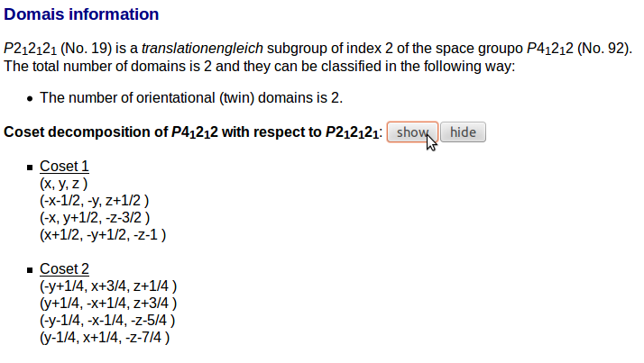Click the Domais information heading
This screenshot has width=644, height=363.
tap(81, 14)
